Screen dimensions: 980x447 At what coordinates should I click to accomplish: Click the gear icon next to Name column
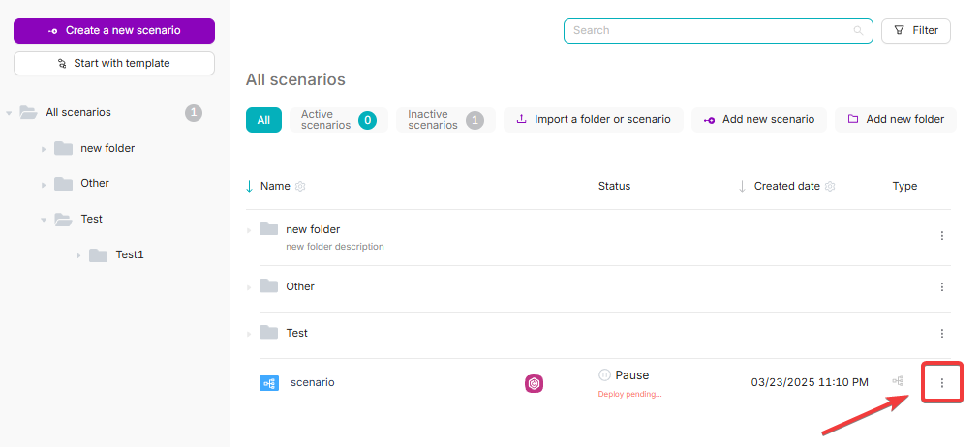(x=300, y=186)
